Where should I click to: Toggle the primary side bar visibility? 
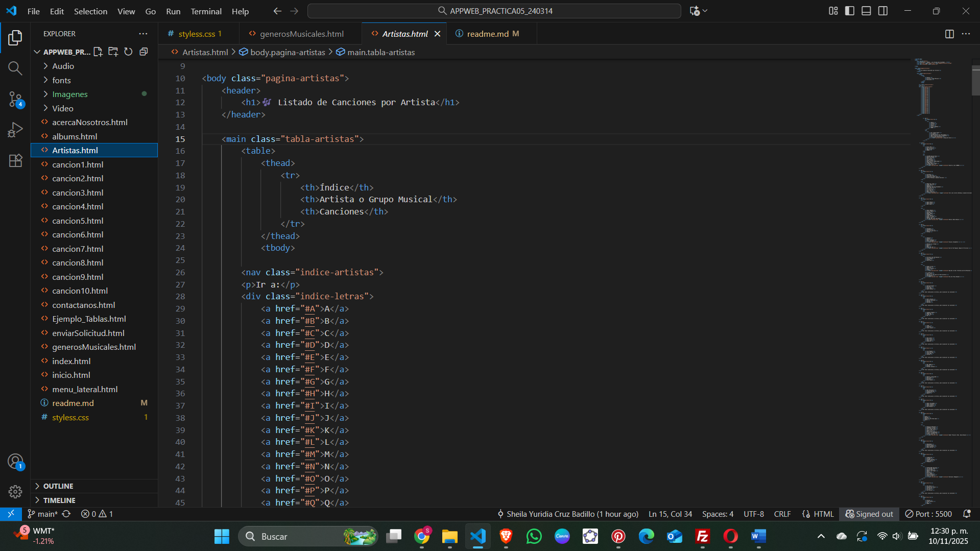[850, 11]
